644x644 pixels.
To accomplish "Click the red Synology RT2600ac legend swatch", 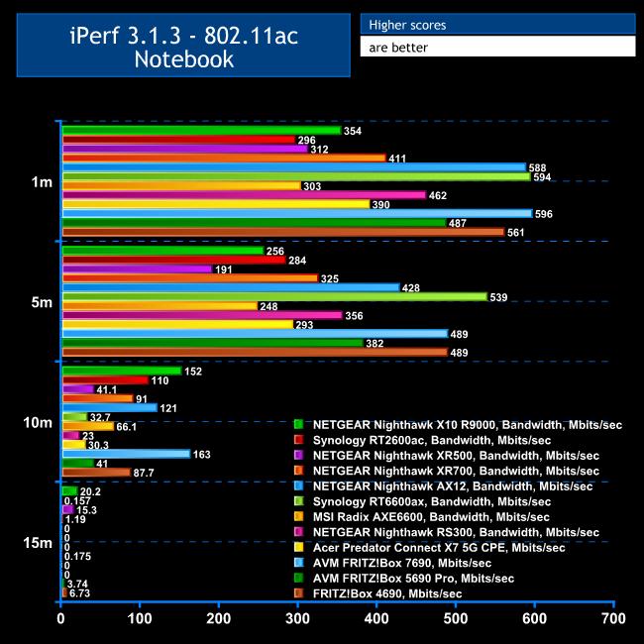I will 298,440.
